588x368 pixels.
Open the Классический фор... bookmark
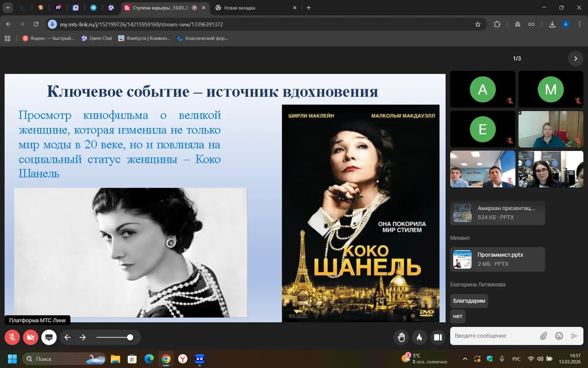[202, 38]
